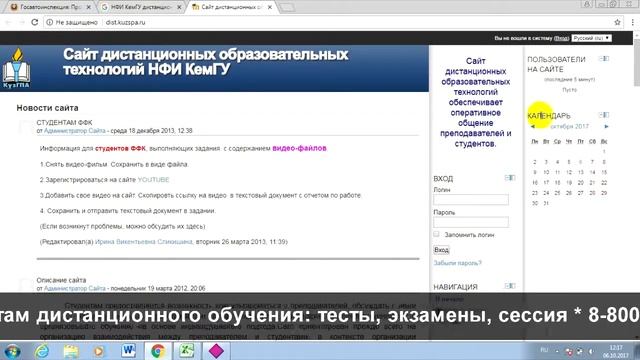
Task: Open the Русский (ru) language dropdown
Action: 591,38
